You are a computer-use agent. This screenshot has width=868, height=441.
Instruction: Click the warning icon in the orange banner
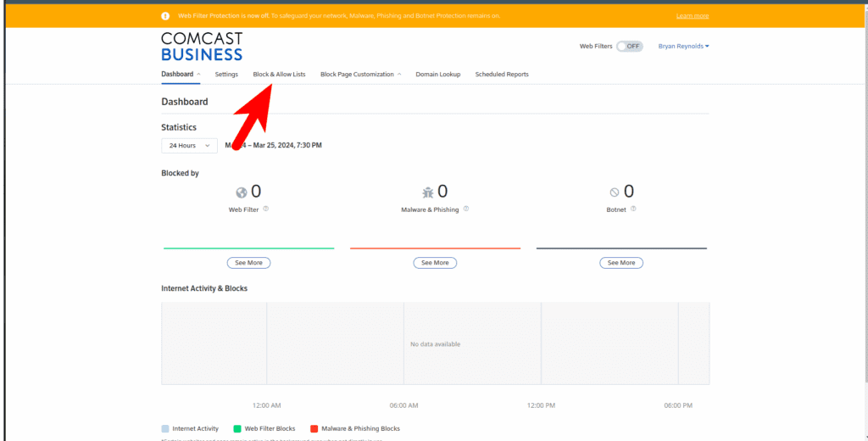[165, 15]
